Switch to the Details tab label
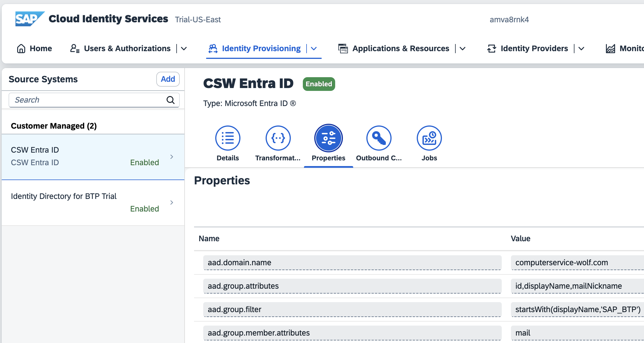The width and height of the screenshot is (644, 343). click(x=228, y=158)
